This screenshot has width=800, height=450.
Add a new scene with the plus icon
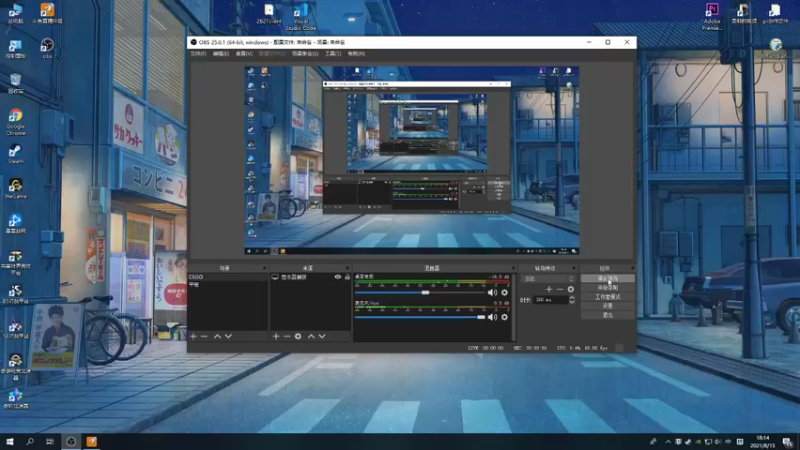[x=193, y=336]
